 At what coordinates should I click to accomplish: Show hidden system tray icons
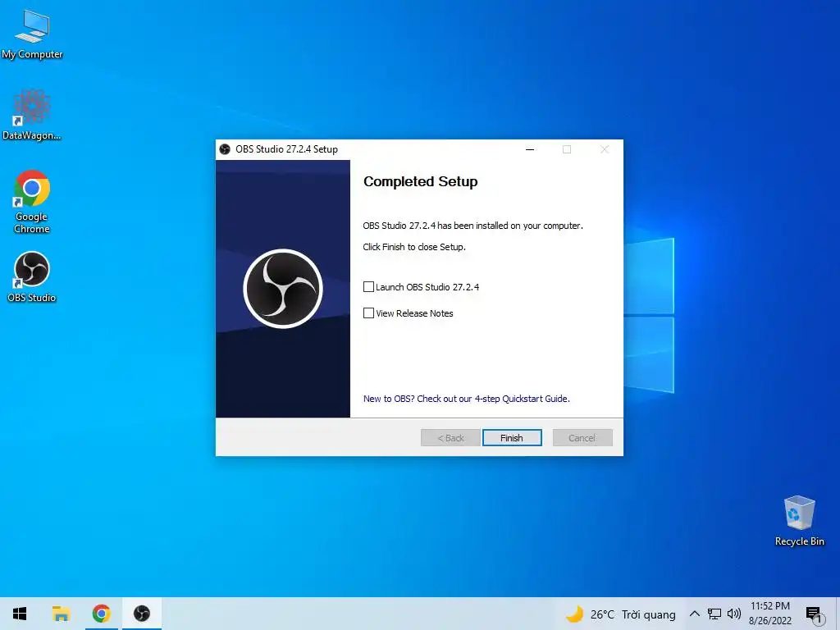coord(694,614)
